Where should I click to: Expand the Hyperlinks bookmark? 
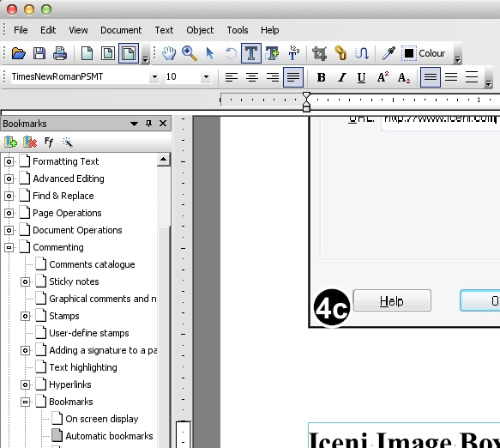pyautogui.click(x=25, y=384)
